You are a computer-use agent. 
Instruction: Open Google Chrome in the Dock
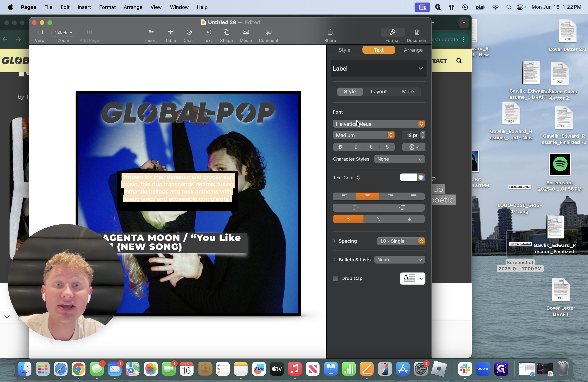click(x=79, y=369)
